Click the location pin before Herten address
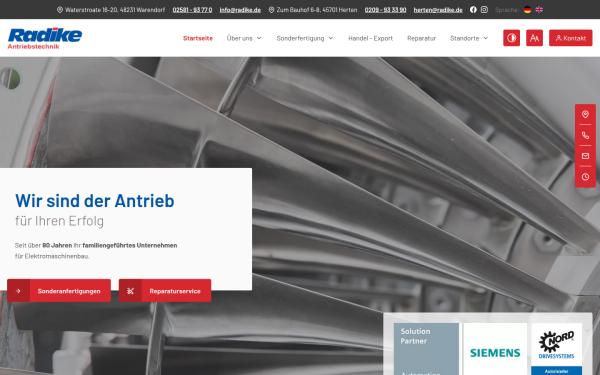The height and width of the screenshot is (375, 600). coord(271,10)
